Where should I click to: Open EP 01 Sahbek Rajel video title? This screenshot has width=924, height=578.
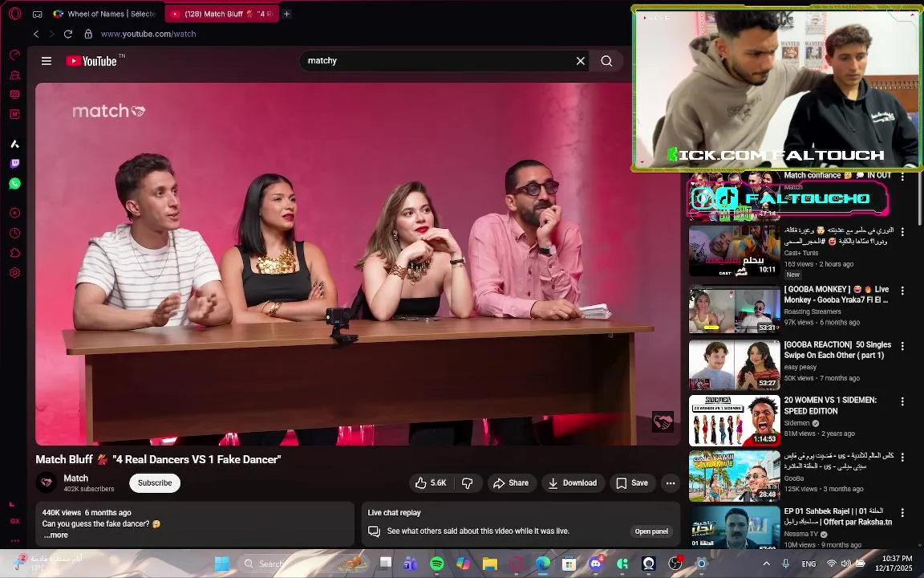837,516
